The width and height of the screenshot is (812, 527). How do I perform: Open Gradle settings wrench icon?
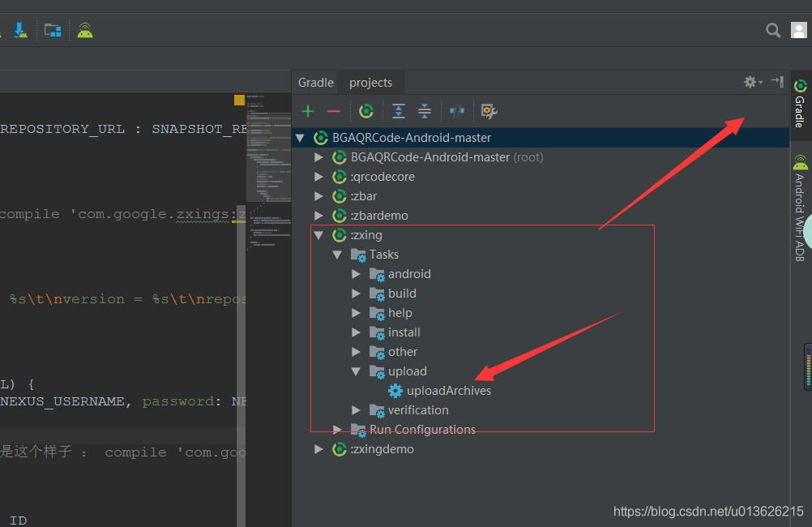tap(489, 111)
